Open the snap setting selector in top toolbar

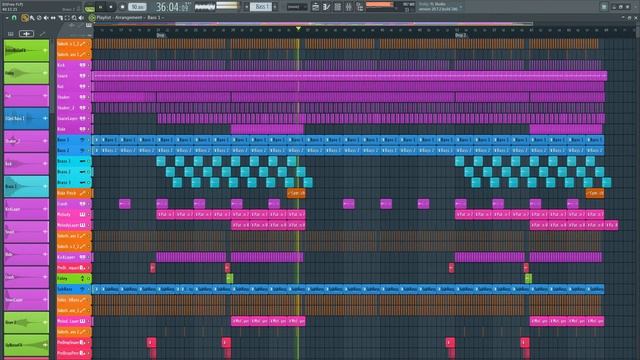[x=297, y=7]
